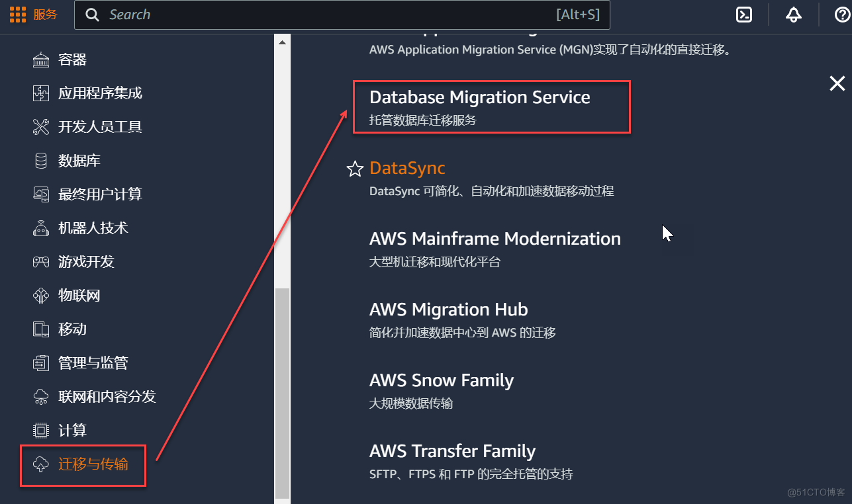Select the 联网和内容分发 category
Screen dimensions: 852x504
point(107,397)
